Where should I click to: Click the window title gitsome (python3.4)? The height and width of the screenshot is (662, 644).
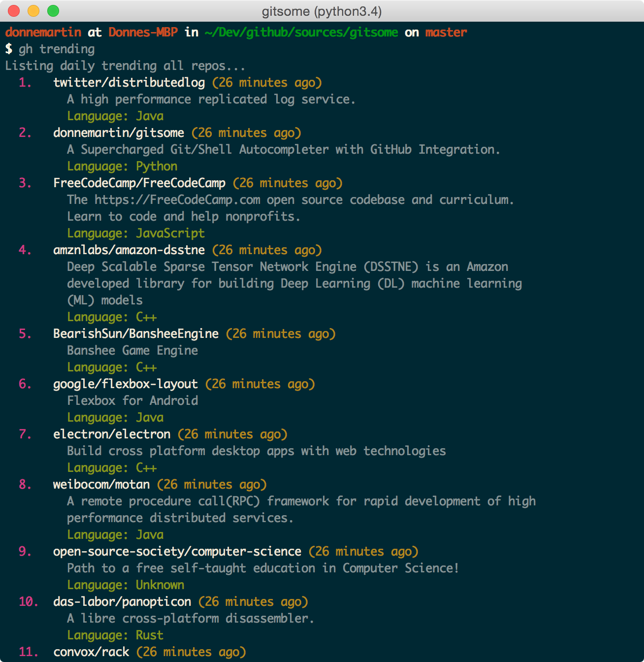(322, 11)
